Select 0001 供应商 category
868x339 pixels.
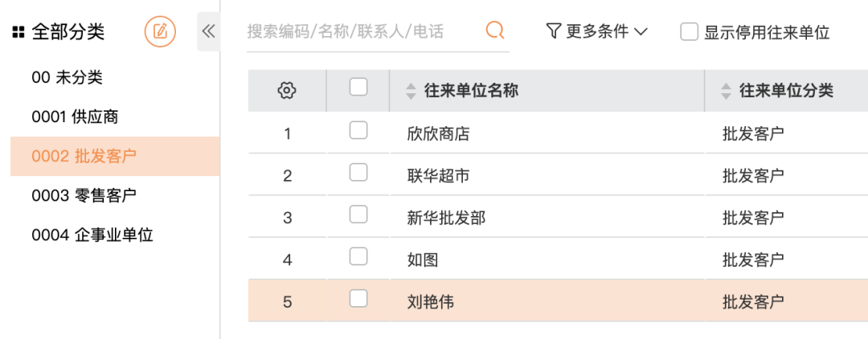click(75, 117)
